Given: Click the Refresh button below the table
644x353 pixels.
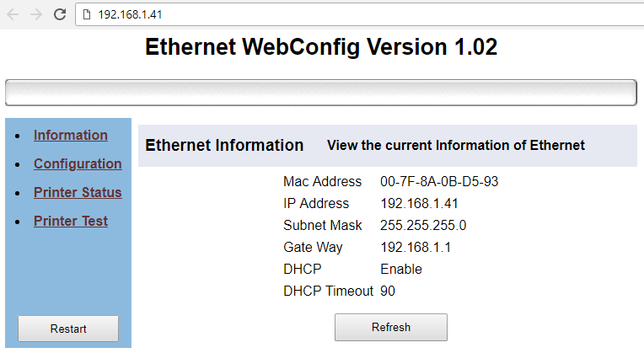Looking at the screenshot, I should click(x=391, y=327).
